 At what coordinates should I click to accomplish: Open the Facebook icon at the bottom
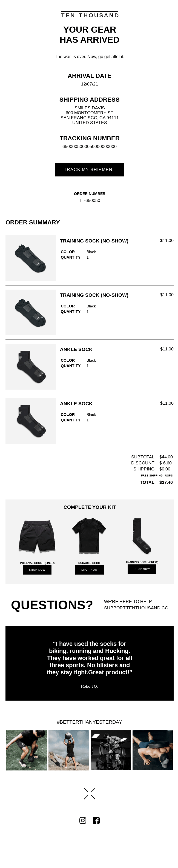(96, 821)
